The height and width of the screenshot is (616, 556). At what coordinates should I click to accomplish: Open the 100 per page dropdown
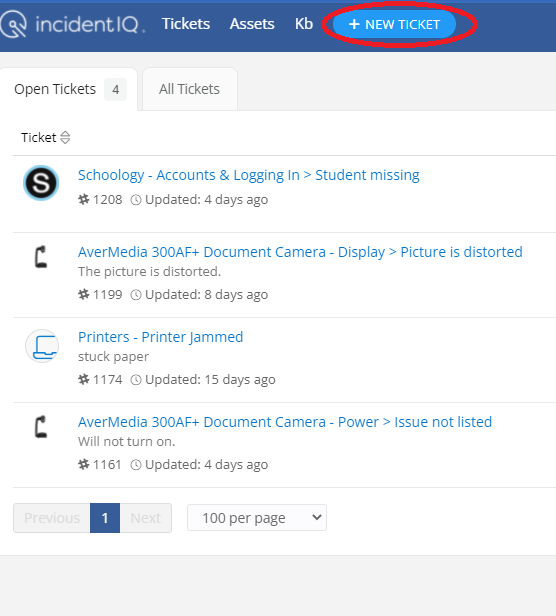[x=257, y=518]
